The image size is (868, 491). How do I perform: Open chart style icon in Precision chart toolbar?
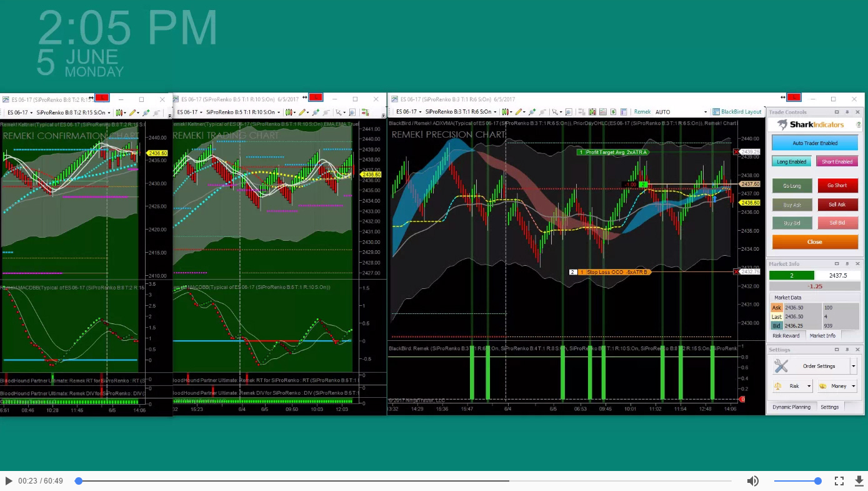pyautogui.click(x=506, y=112)
